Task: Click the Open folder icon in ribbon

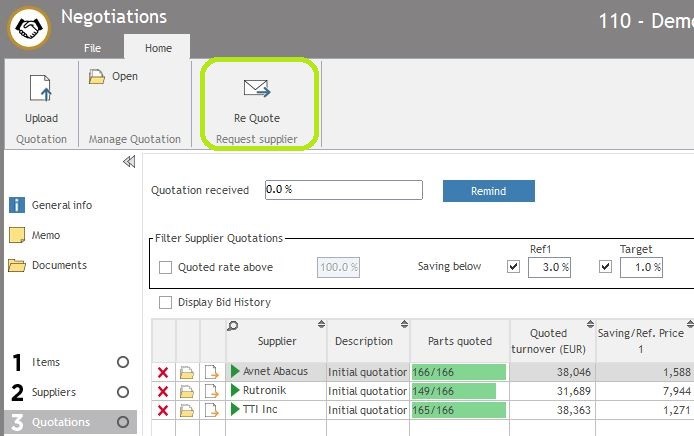Action: click(x=97, y=77)
